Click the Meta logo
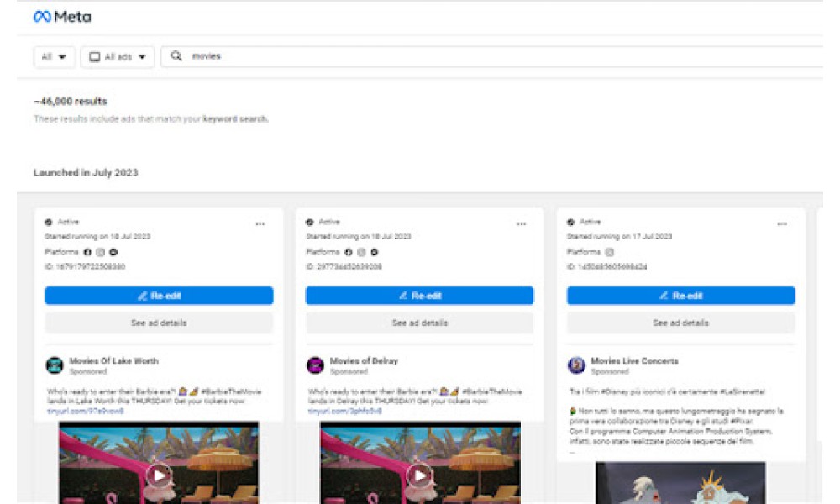840x504 pixels. (x=62, y=17)
